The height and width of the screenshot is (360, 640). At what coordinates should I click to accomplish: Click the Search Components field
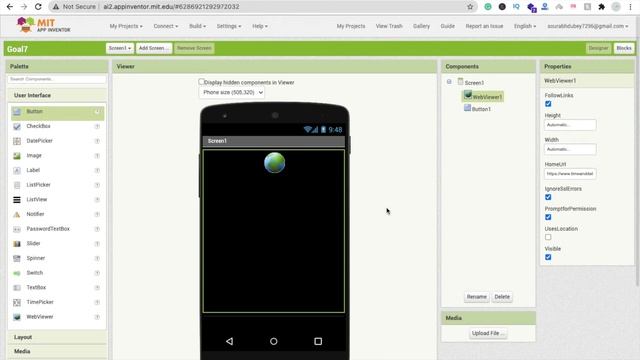tap(57, 79)
